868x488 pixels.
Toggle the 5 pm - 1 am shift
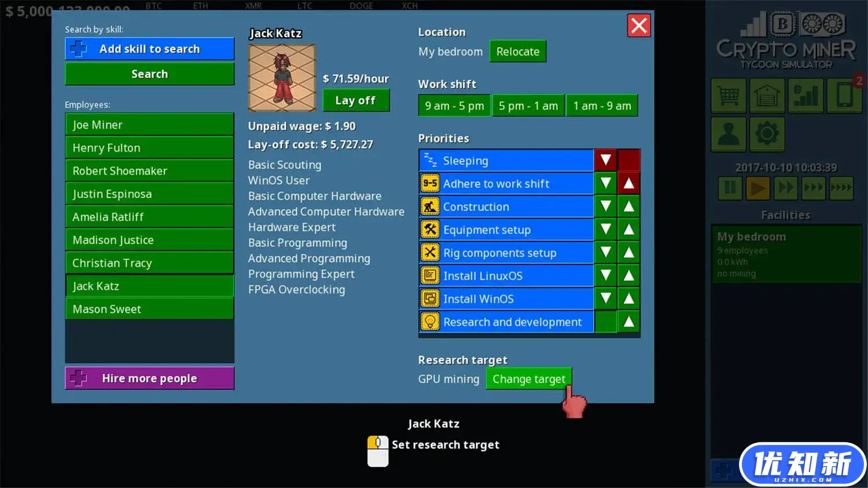point(528,106)
